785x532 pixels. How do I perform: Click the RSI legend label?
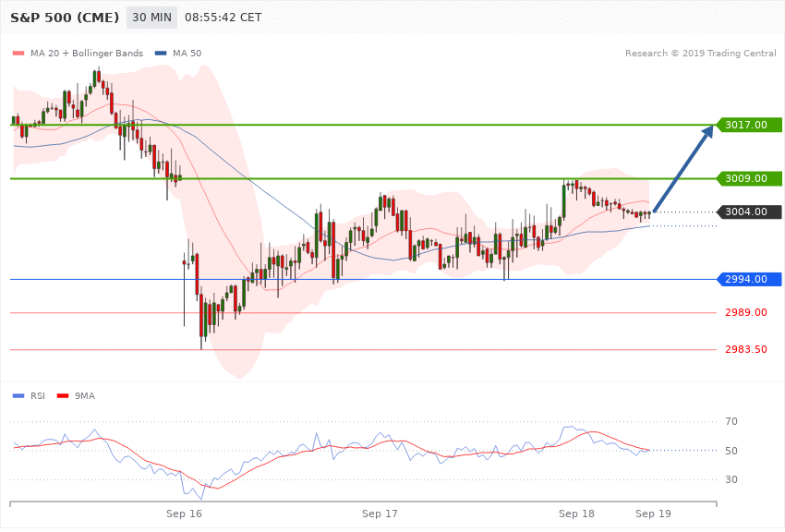38,396
